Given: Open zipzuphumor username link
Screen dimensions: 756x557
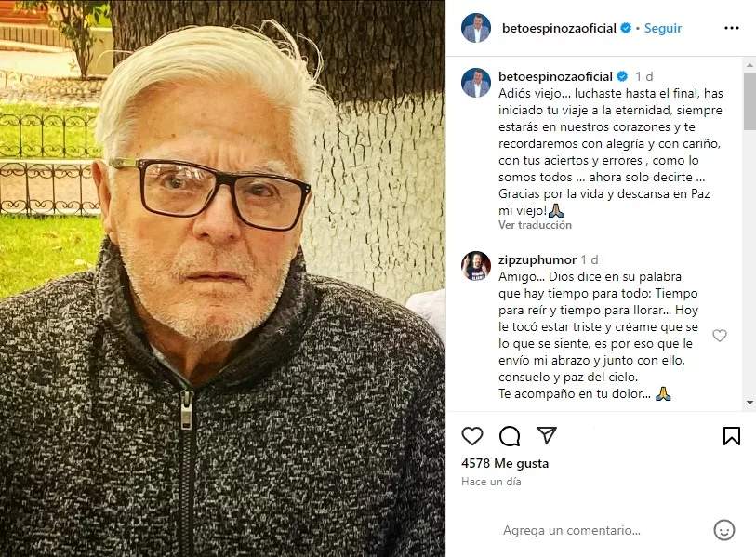Looking at the screenshot, I should click(537, 259).
